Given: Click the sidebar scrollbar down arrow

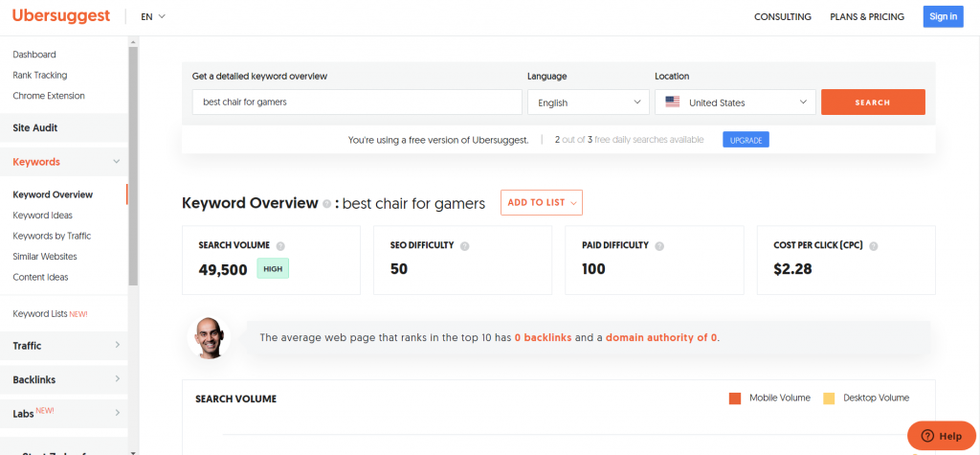Looking at the screenshot, I should click(133, 450).
